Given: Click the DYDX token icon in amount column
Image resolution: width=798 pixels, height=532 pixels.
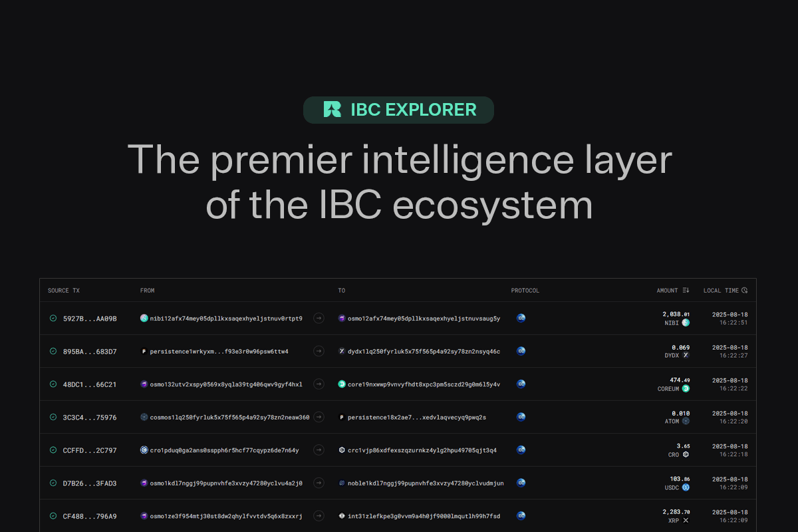Looking at the screenshot, I should point(686,355).
